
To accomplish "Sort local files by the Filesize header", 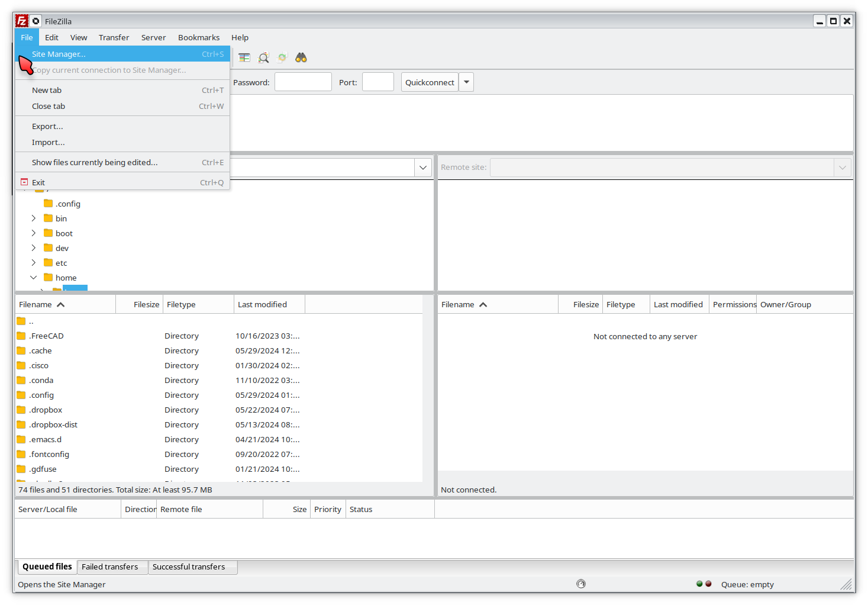I will click(x=139, y=304).
